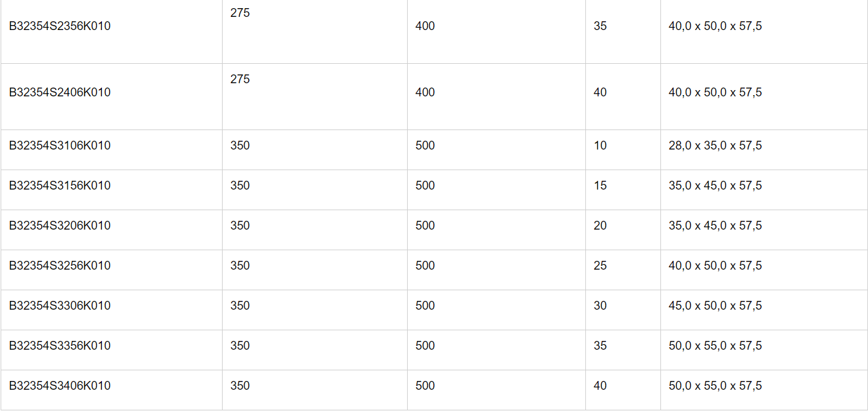Click dimensions 28,0 x 35,0 x 57,5
Viewport: 868px width, 411px height.
pos(715,146)
